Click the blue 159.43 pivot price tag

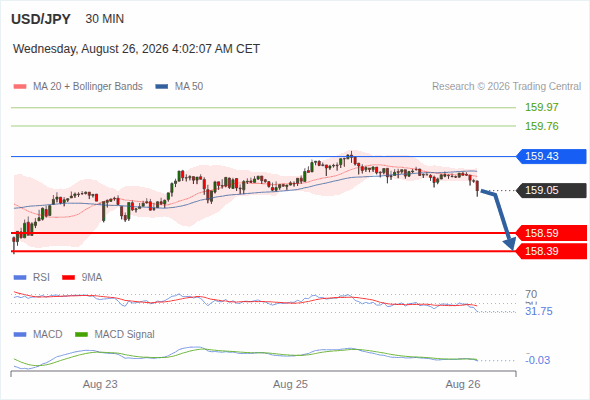click(x=551, y=156)
